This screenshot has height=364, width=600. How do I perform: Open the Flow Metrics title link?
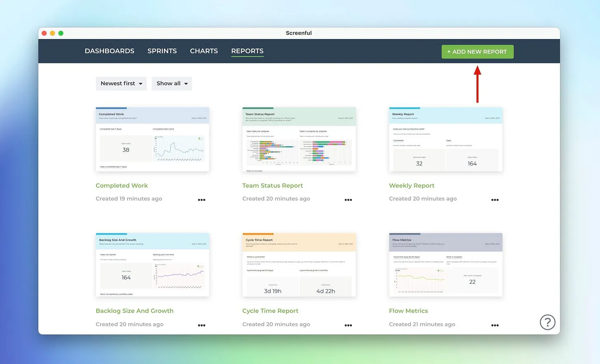(x=408, y=311)
